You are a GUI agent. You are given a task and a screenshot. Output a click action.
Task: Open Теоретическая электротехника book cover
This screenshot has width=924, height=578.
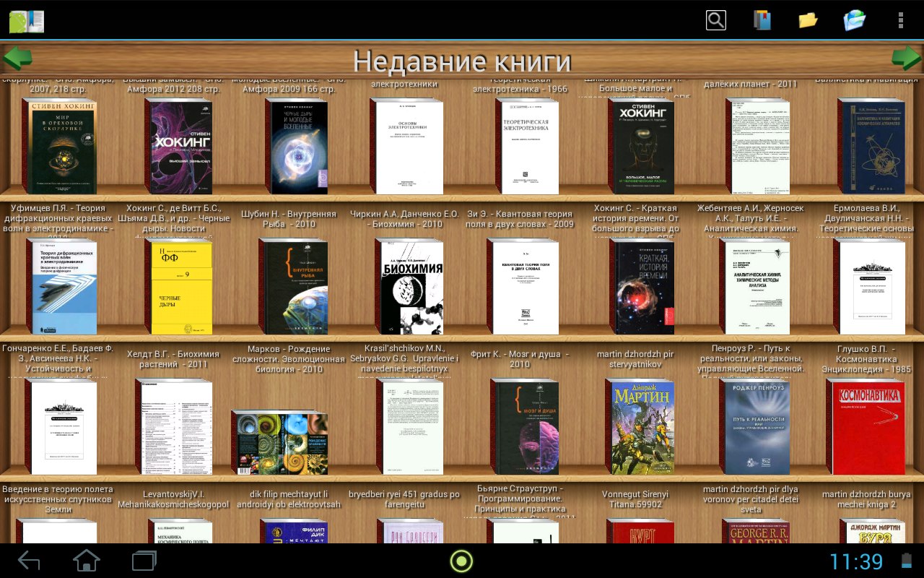(527, 147)
